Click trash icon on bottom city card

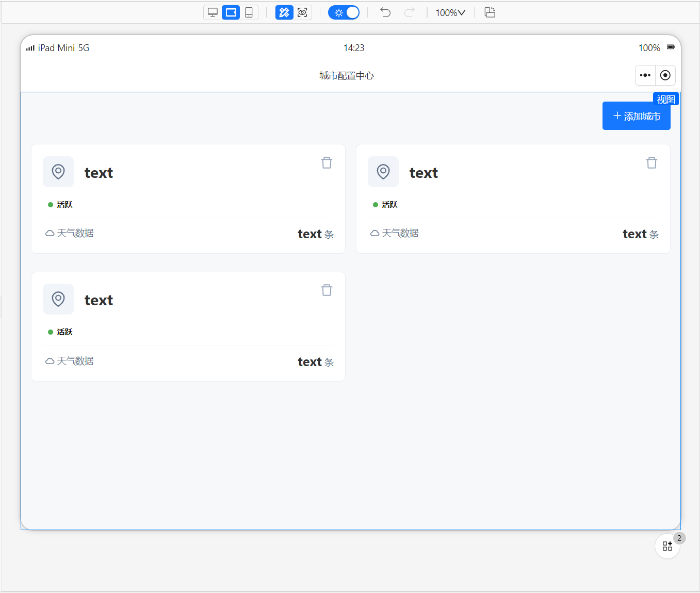pos(327,290)
